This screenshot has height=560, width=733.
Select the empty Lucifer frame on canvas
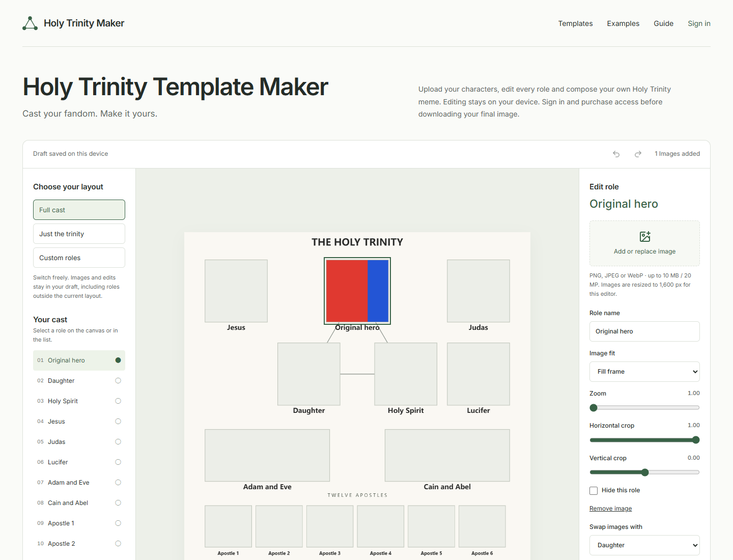[x=478, y=374]
